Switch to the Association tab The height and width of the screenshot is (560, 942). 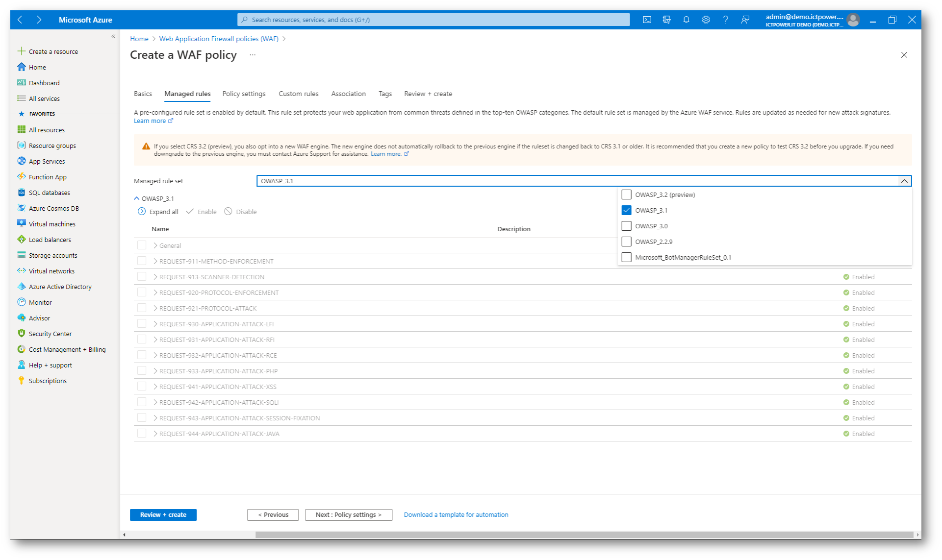pyautogui.click(x=348, y=94)
